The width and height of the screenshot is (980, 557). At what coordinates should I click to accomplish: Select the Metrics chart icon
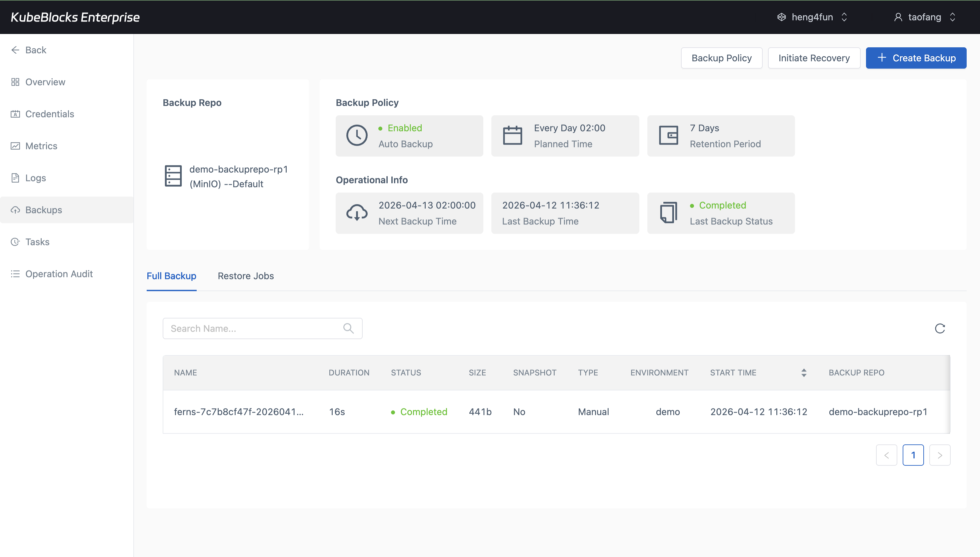[15, 146]
